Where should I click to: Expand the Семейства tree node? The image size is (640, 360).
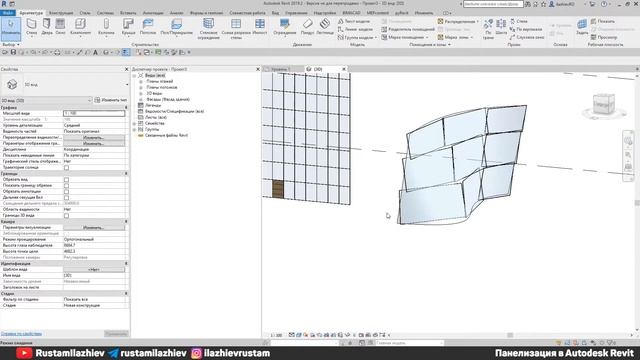[134, 123]
